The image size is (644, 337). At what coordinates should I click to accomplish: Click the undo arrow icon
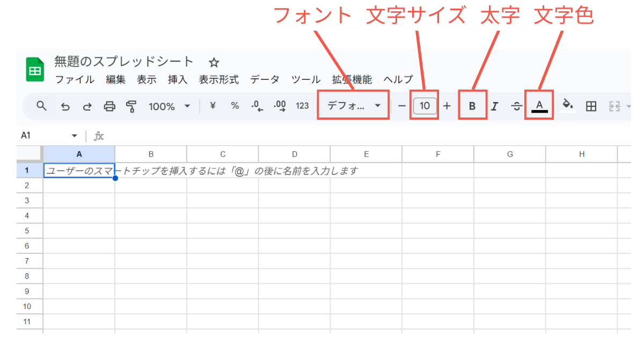pyautogui.click(x=65, y=106)
